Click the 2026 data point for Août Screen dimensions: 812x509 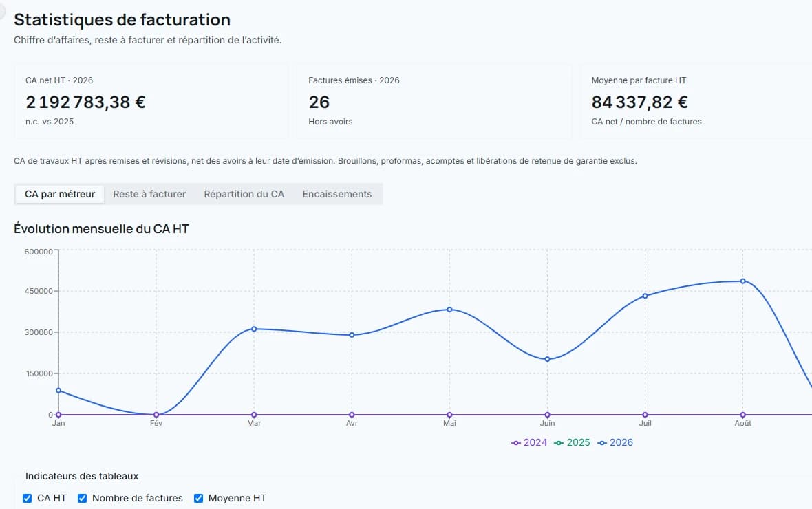742,281
